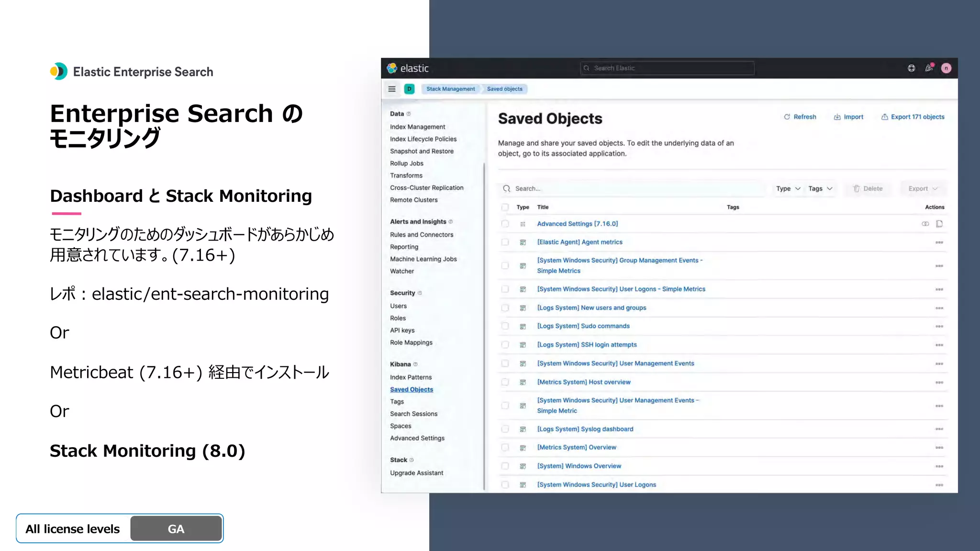Viewport: 980px width, 551px height.
Task: Select Group Management Events checkbox
Action: (505, 265)
